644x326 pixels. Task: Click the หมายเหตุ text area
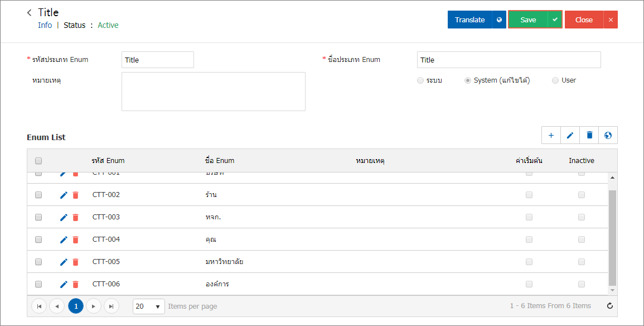click(x=214, y=92)
